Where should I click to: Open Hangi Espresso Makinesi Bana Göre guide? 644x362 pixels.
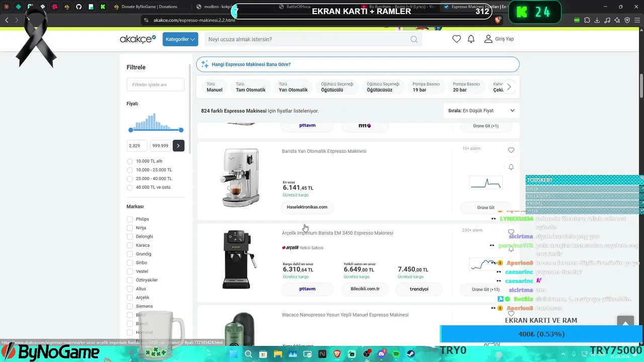358,64
